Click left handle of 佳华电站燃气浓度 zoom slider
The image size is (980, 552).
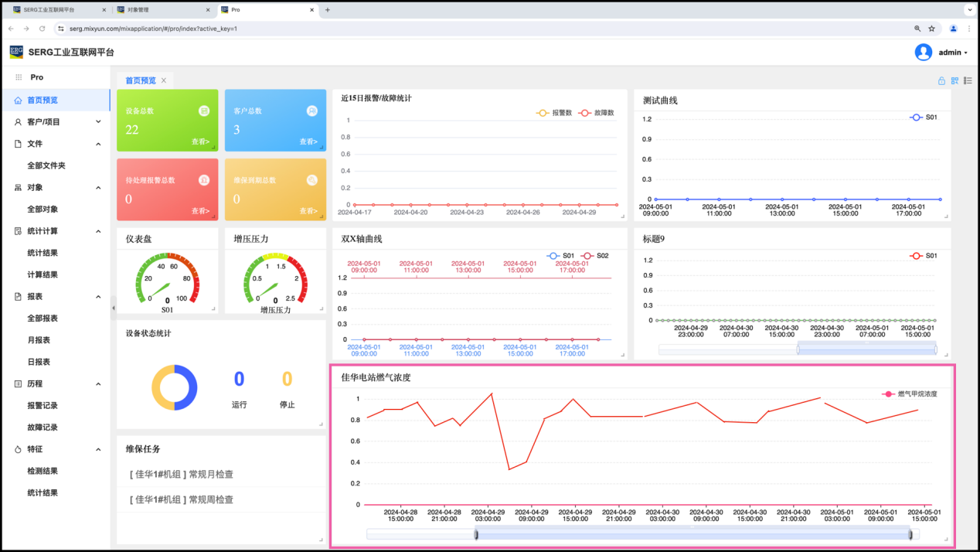pyautogui.click(x=476, y=534)
